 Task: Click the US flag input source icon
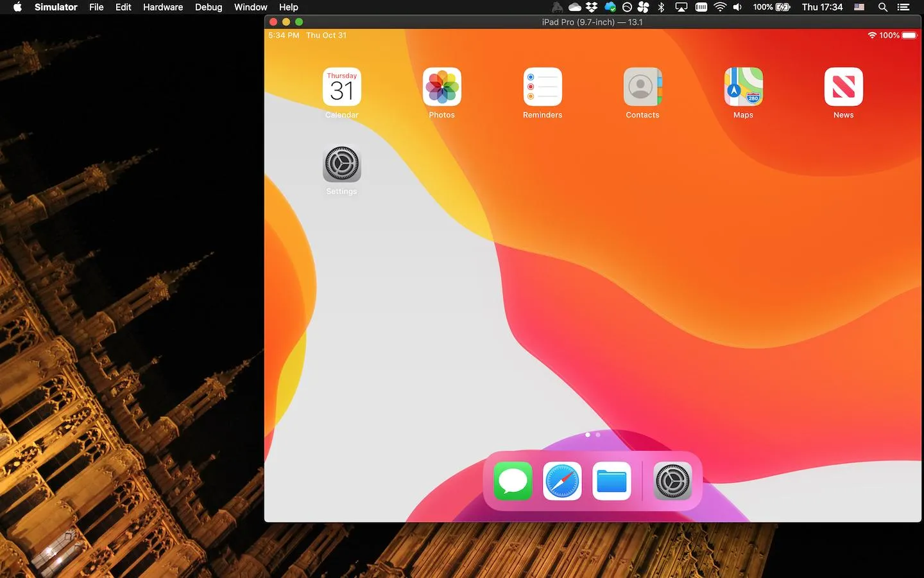pyautogui.click(x=859, y=7)
